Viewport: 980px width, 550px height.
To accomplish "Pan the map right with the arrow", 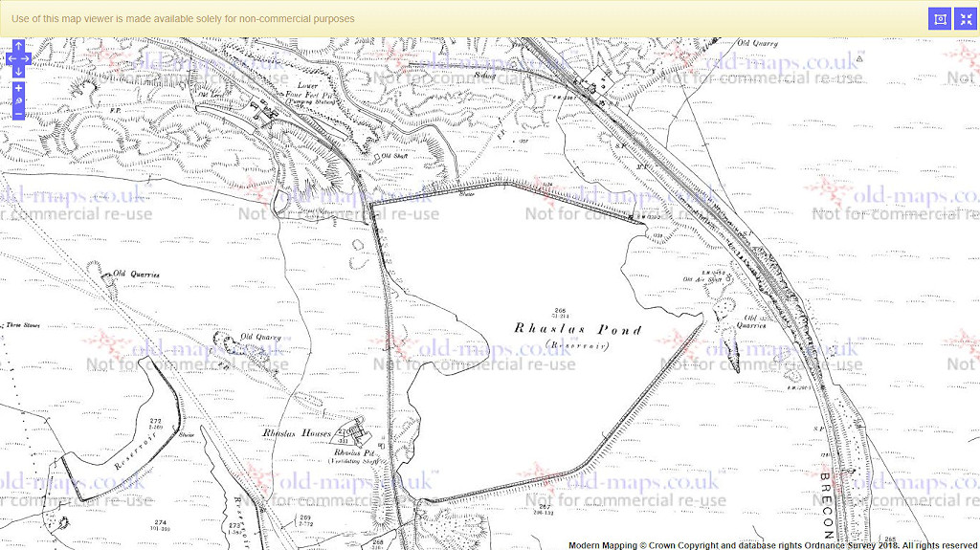I will 26,58.
